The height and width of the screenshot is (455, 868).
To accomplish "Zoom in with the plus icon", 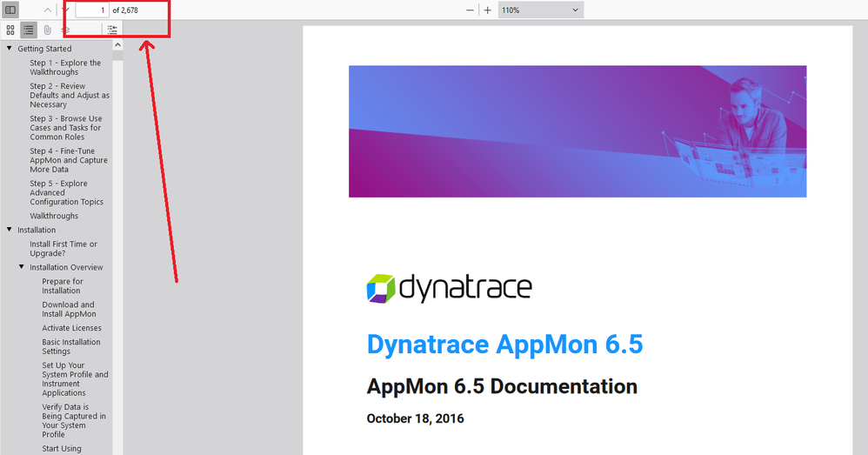I will (x=487, y=10).
